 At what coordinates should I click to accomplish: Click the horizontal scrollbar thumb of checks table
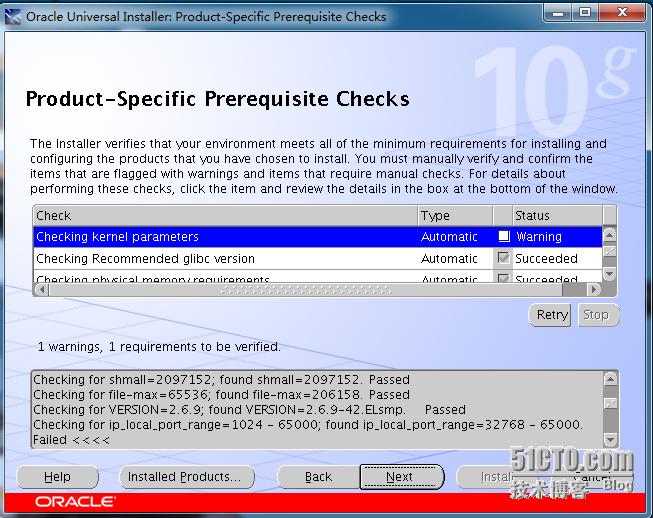point(305,289)
